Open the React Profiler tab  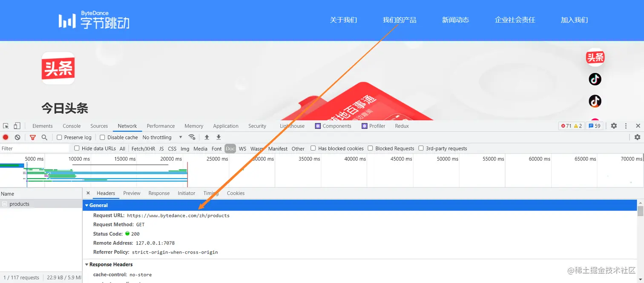click(374, 126)
